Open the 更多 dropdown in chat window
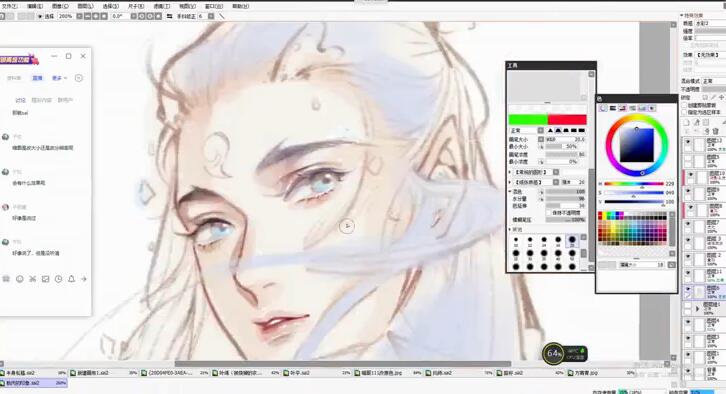The height and width of the screenshot is (394, 726). (59, 78)
